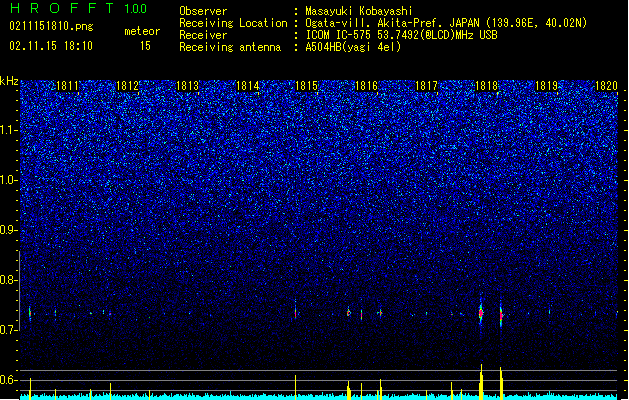Click the kHz axis unit label
629x400 pixels.
point(9,81)
